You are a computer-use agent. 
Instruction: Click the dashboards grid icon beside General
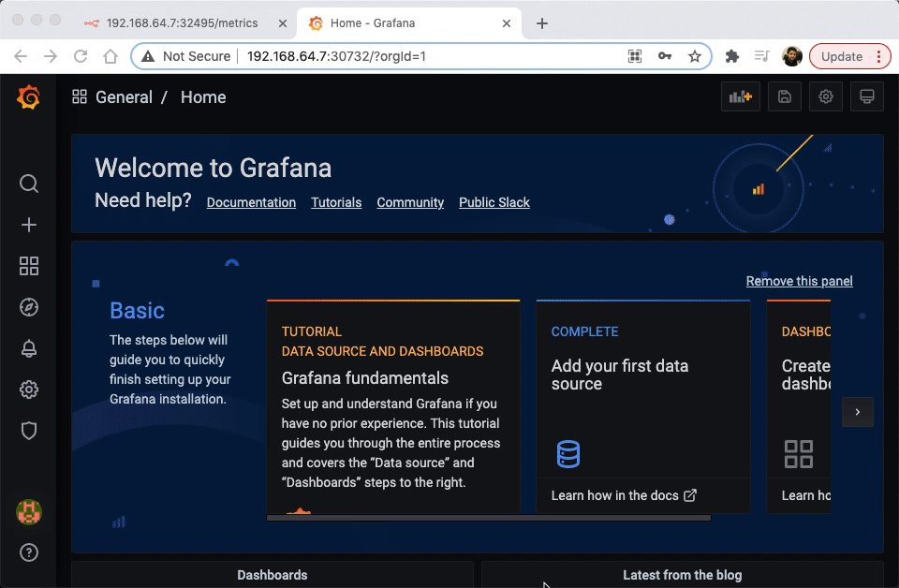coord(80,96)
